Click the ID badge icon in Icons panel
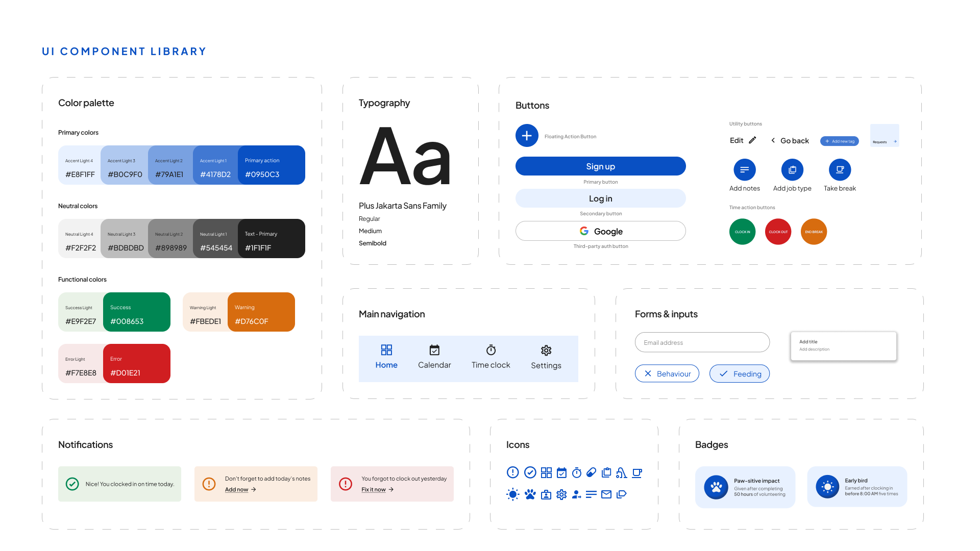Image resolution: width=980 pixels, height=551 pixels. pyautogui.click(x=546, y=494)
